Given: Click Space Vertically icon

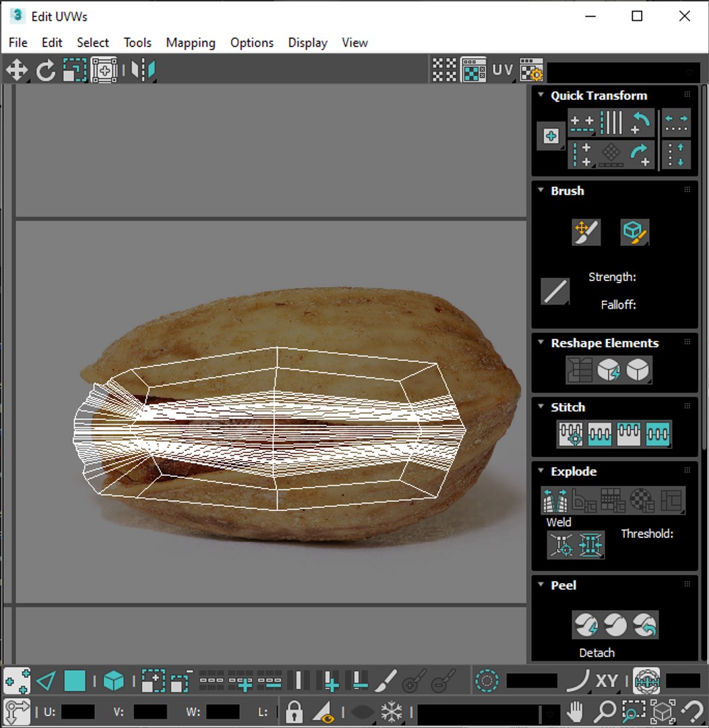Looking at the screenshot, I should click(676, 154).
